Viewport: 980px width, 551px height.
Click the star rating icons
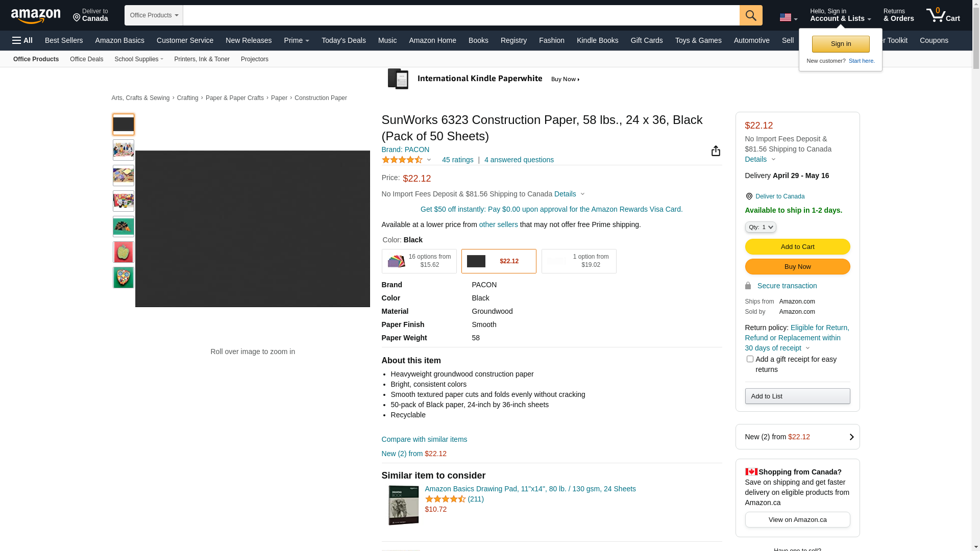[402, 160]
